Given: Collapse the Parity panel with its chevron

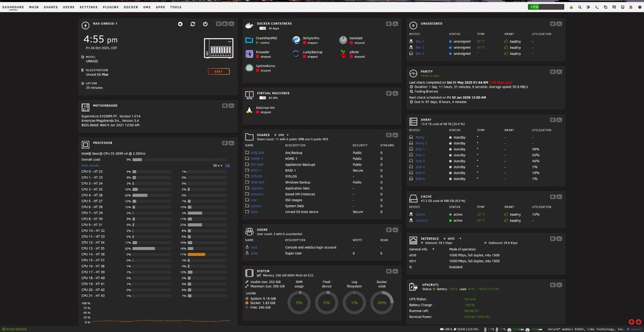Looking at the screenshot, I should pos(560,72).
